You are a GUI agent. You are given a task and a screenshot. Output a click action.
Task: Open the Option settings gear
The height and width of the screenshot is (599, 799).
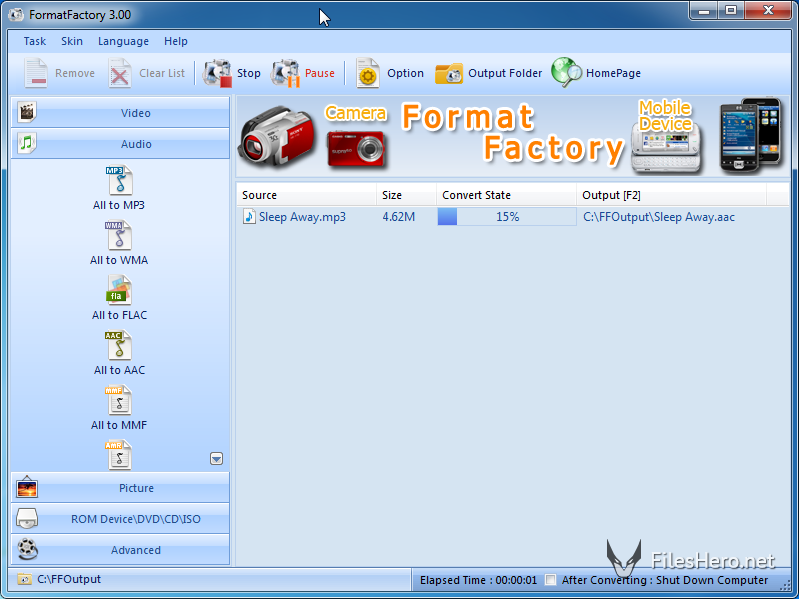(x=369, y=73)
